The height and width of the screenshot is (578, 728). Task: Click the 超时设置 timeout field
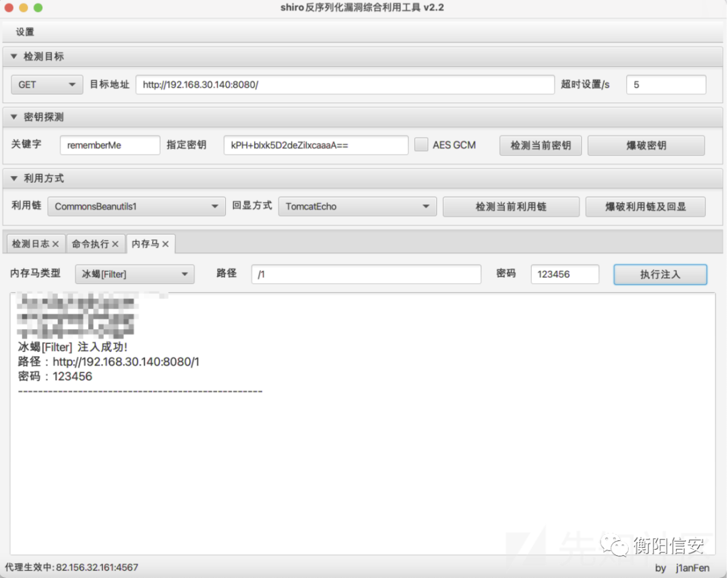point(666,84)
